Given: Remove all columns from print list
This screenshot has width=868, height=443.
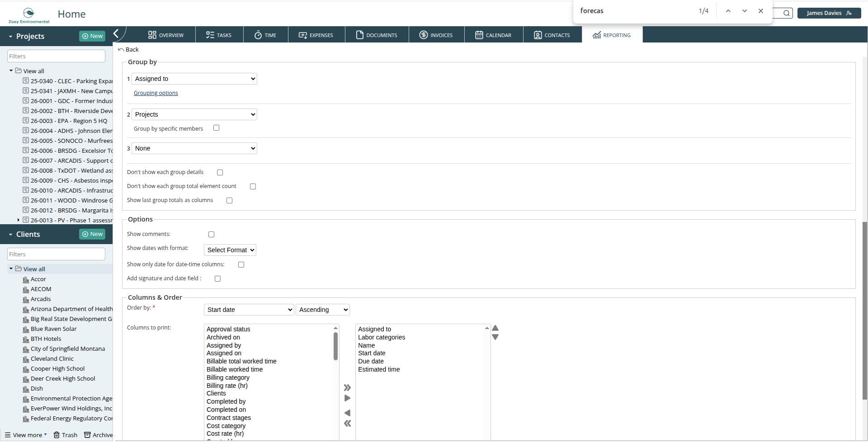Looking at the screenshot, I should 347,424.
